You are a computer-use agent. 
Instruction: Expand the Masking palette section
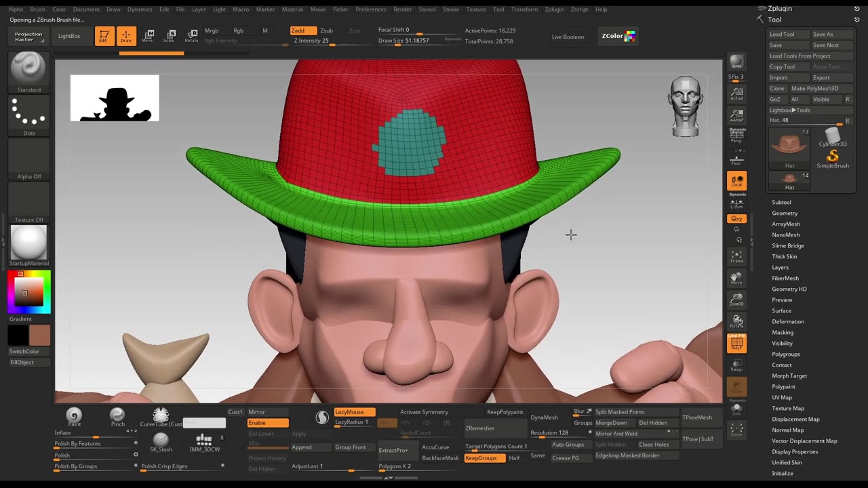(x=783, y=332)
